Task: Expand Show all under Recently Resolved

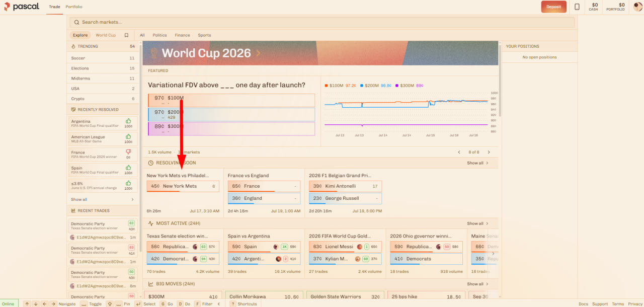Action: pos(103,200)
